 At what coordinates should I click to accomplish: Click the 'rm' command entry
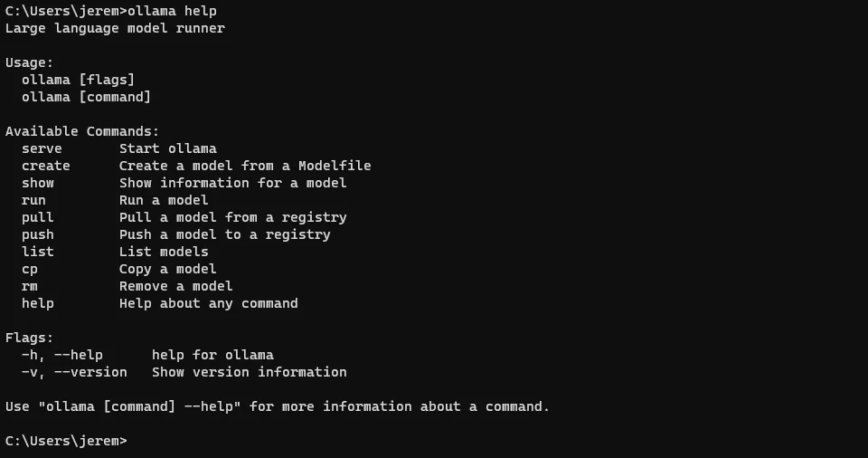click(30, 287)
